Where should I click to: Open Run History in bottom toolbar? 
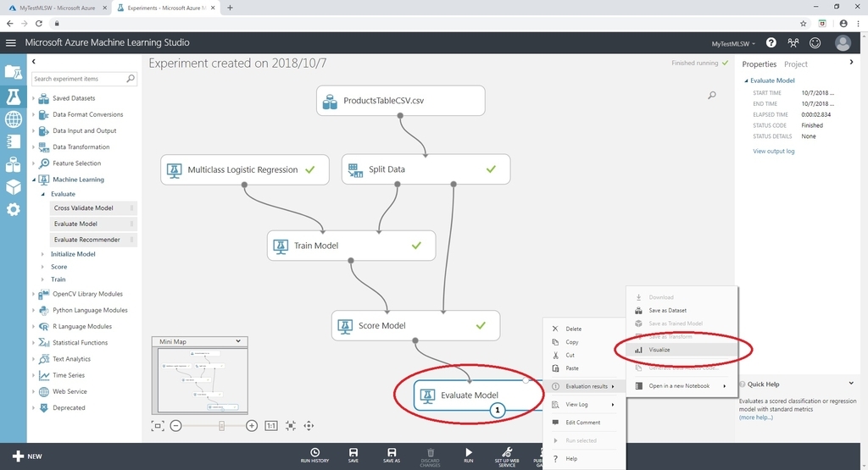pos(314,455)
